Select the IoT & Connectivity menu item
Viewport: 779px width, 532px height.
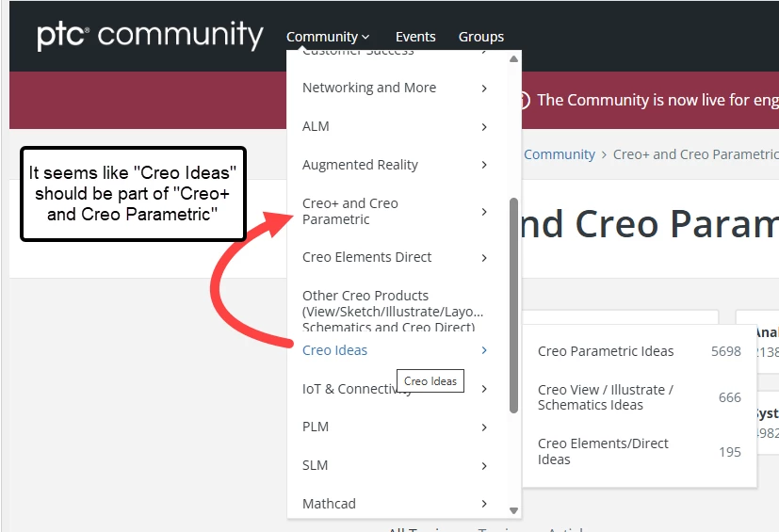coord(357,389)
